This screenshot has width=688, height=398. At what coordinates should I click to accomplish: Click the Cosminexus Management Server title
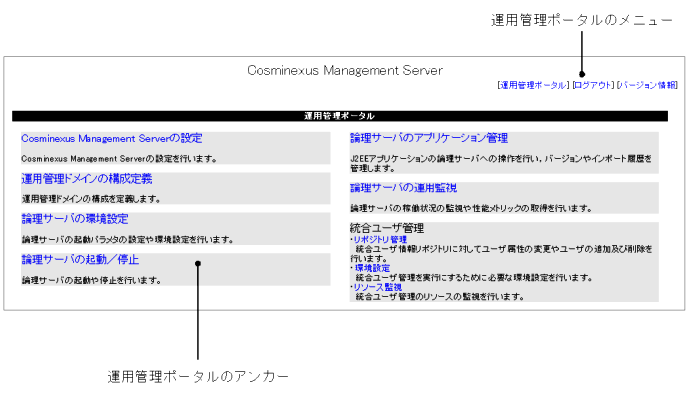tap(345, 70)
